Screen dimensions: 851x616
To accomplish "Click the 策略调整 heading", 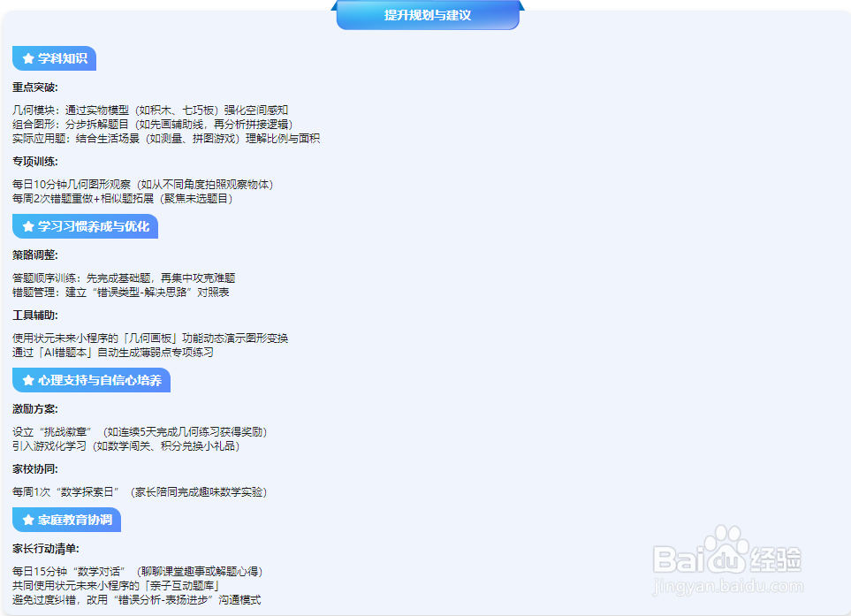I will point(35,255).
